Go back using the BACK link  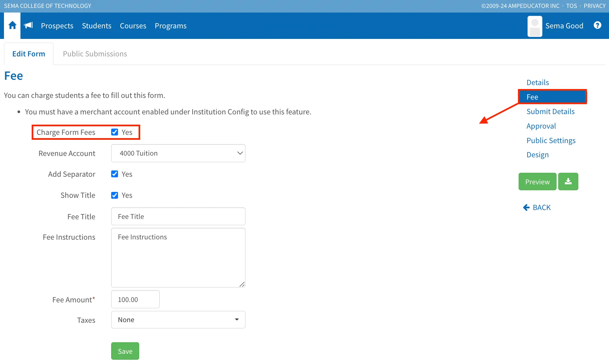tap(537, 207)
